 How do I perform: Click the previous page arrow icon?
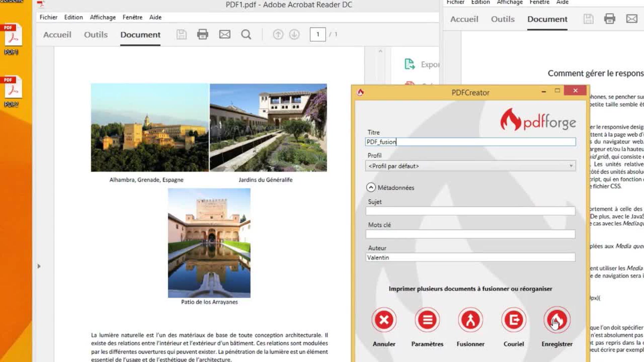coord(278,34)
